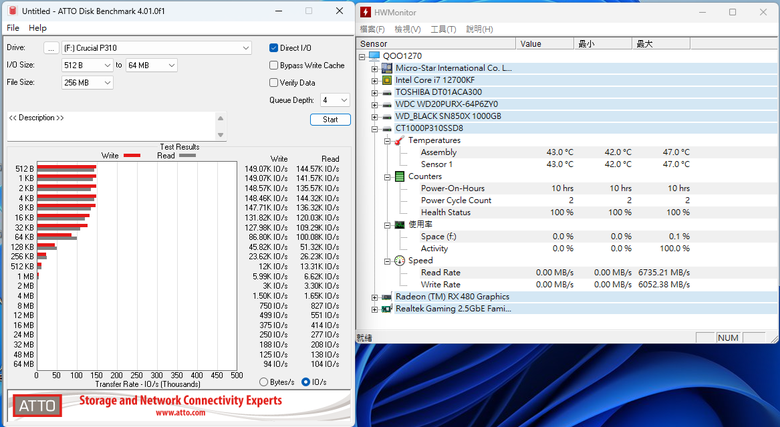Viewport: 780px width, 427px height.
Task: Collapse the Temperatures section
Action: pyautogui.click(x=387, y=141)
